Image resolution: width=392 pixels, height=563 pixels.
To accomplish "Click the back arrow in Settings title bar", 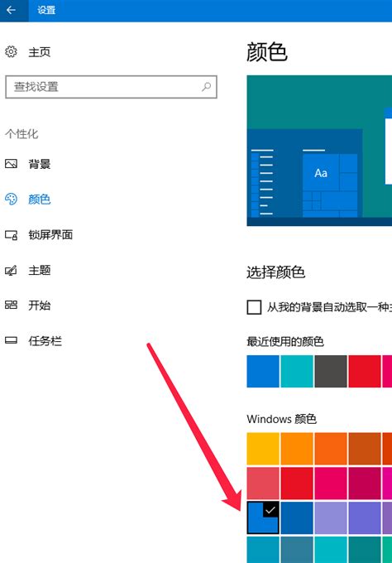I will (x=11, y=10).
